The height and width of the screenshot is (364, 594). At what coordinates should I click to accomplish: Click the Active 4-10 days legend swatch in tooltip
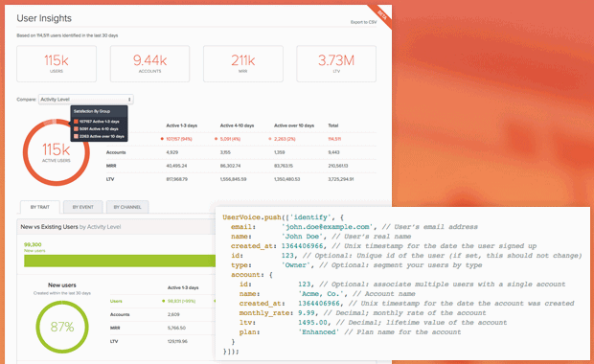(76, 128)
